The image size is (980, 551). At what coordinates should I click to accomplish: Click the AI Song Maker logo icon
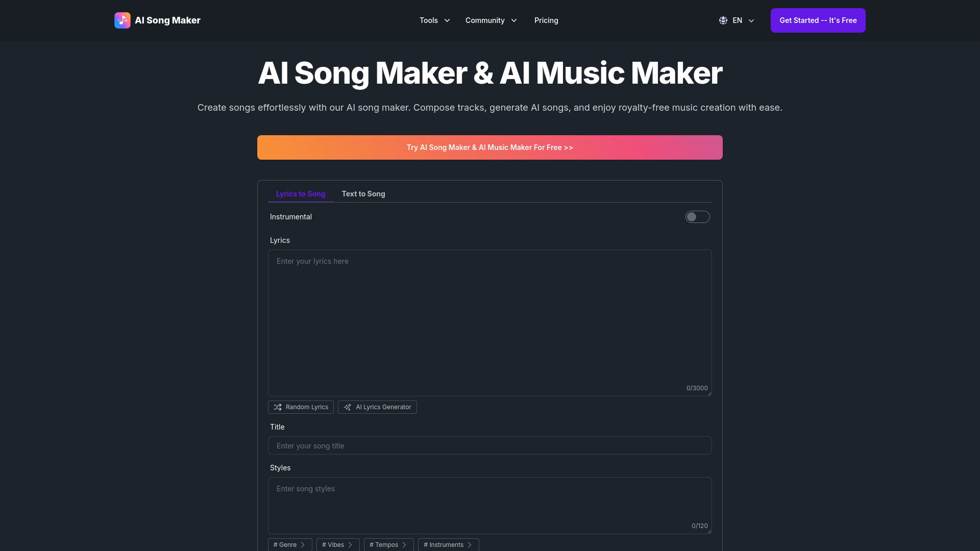coord(122,20)
